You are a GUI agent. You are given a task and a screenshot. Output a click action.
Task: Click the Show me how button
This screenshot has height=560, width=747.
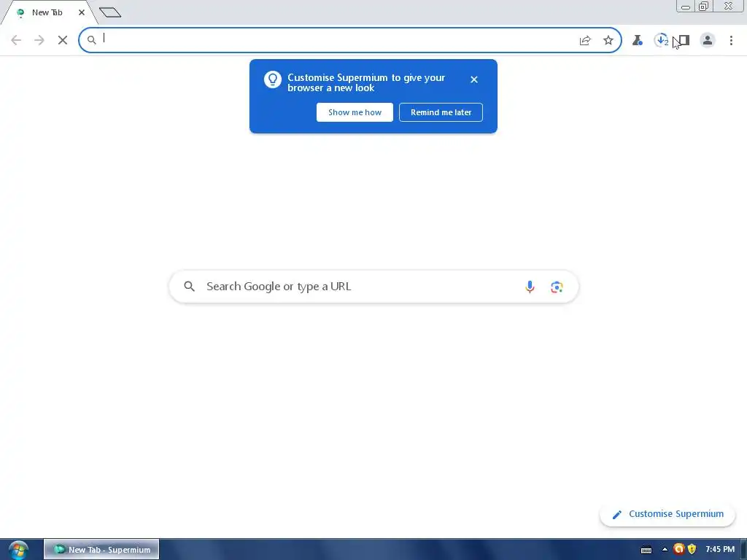355,112
